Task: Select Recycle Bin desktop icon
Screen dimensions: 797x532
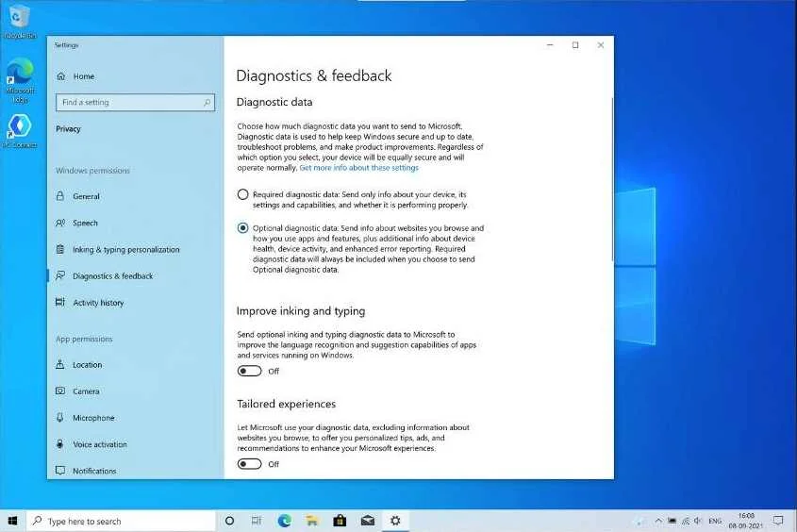Action: click(x=19, y=23)
